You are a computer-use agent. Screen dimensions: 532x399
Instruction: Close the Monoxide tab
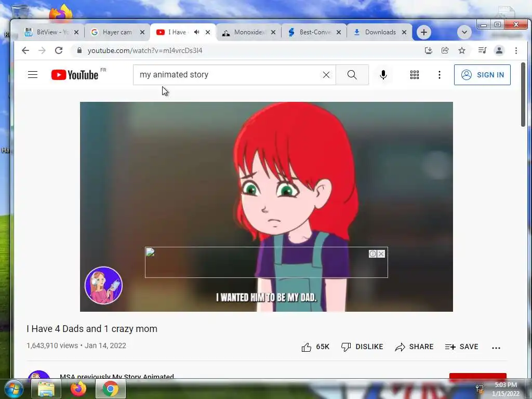pos(273,32)
